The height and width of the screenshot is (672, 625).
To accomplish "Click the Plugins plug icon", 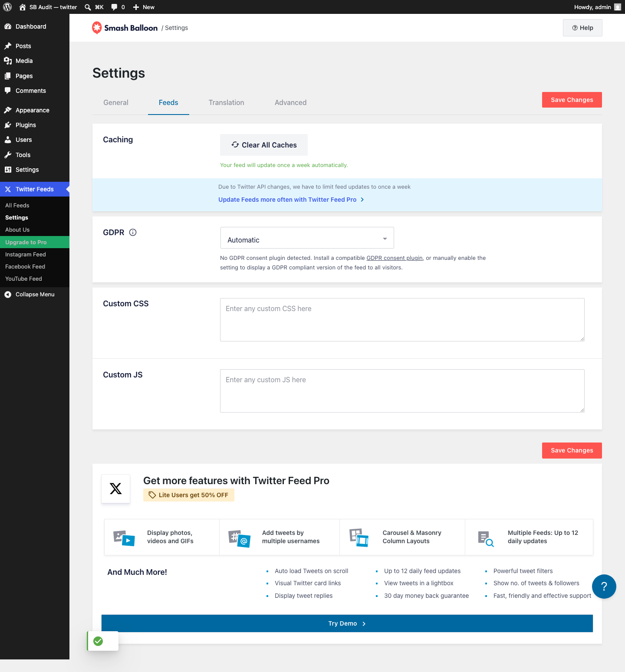I will (8, 125).
